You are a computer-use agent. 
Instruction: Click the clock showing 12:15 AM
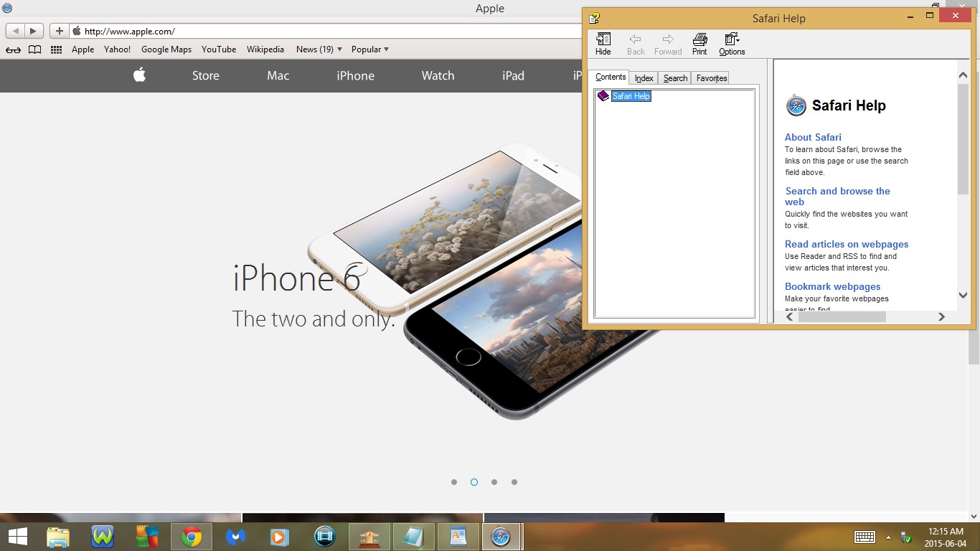946,532
